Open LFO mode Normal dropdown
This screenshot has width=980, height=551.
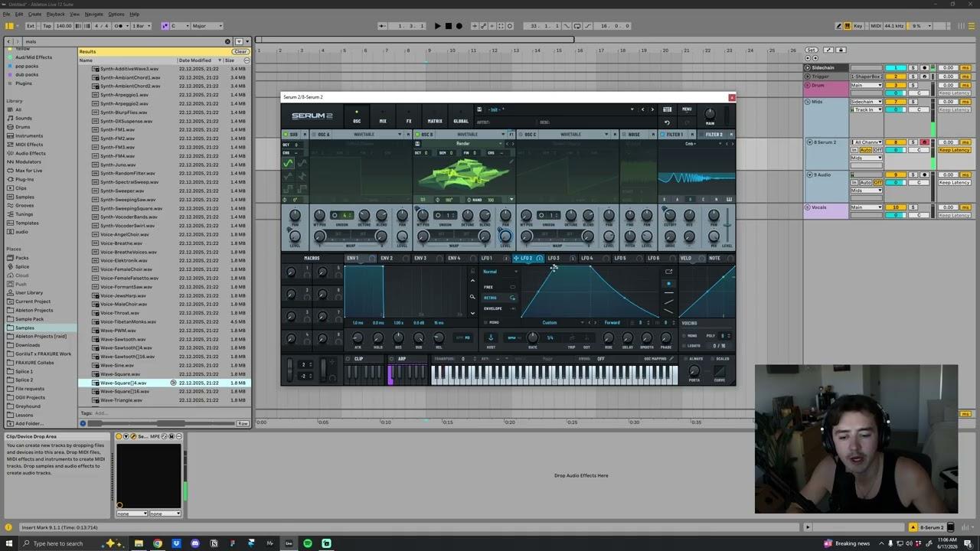click(500, 272)
